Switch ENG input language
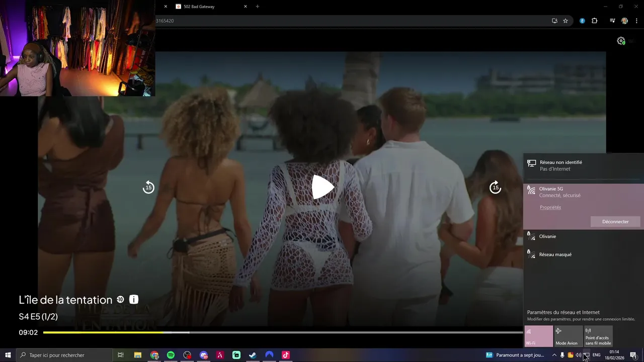Viewport: 644px width, 362px height. [597, 355]
